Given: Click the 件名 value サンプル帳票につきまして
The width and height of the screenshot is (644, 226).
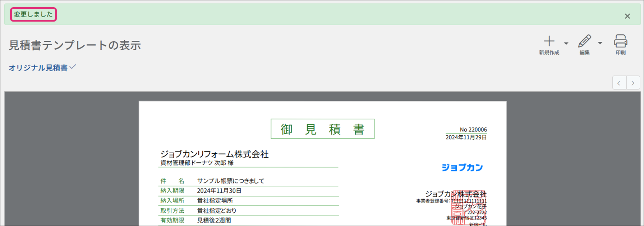Looking at the screenshot, I should coord(230,181).
